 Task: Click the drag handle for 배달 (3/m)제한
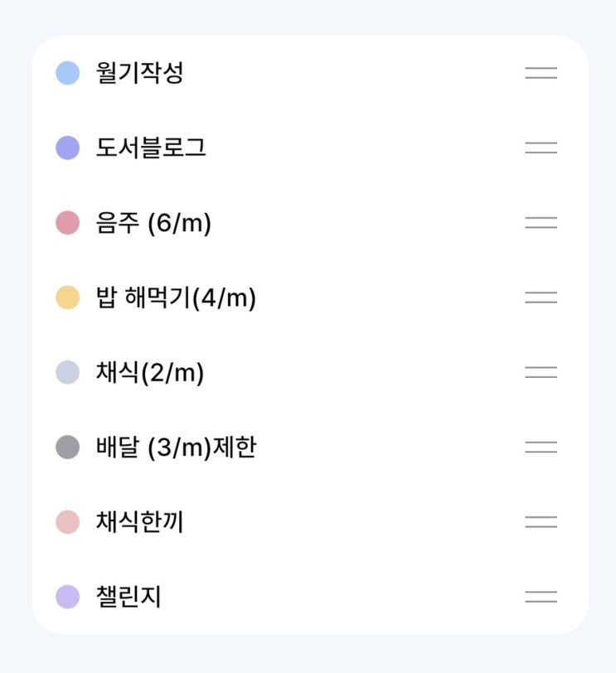[541, 447]
